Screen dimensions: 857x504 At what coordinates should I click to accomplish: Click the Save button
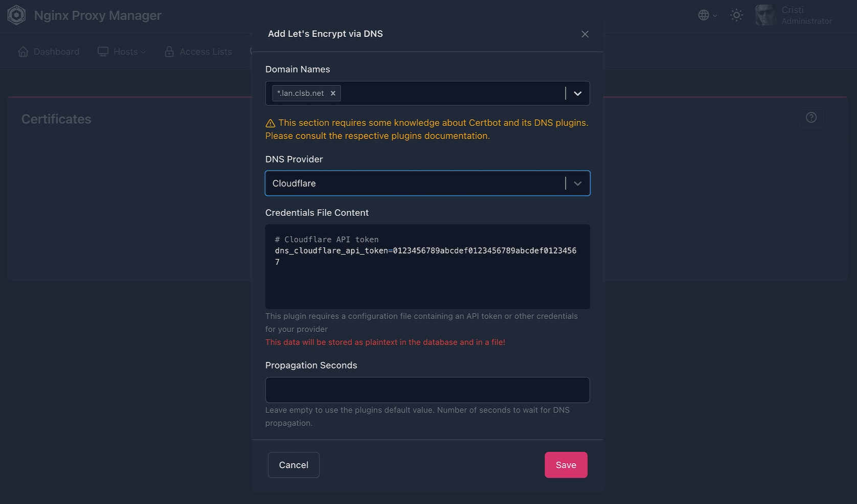[x=566, y=465]
